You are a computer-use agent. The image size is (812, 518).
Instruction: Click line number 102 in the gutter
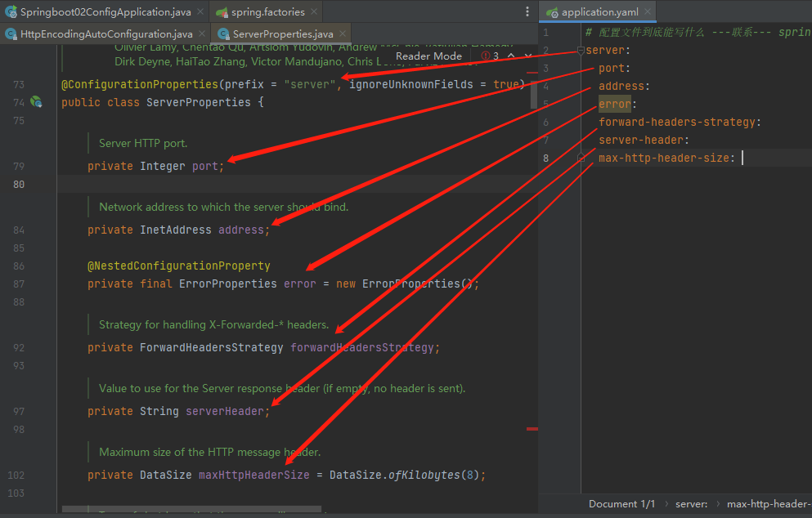click(x=16, y=475)
